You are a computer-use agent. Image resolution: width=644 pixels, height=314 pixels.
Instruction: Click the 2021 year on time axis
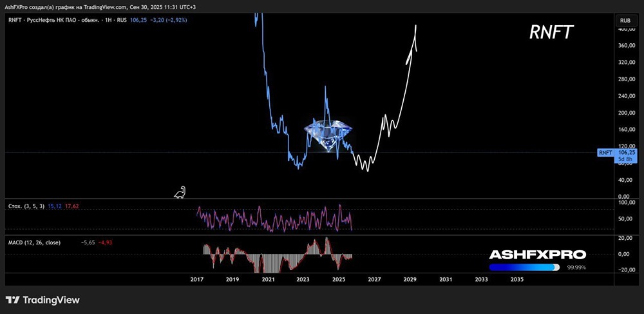[x=268, y=279]
